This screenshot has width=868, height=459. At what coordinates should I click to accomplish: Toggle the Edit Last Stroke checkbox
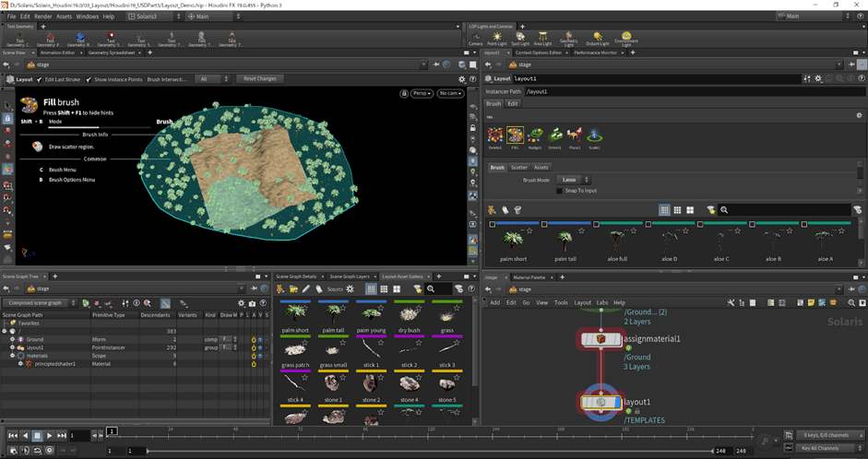(x=41, y=79)
